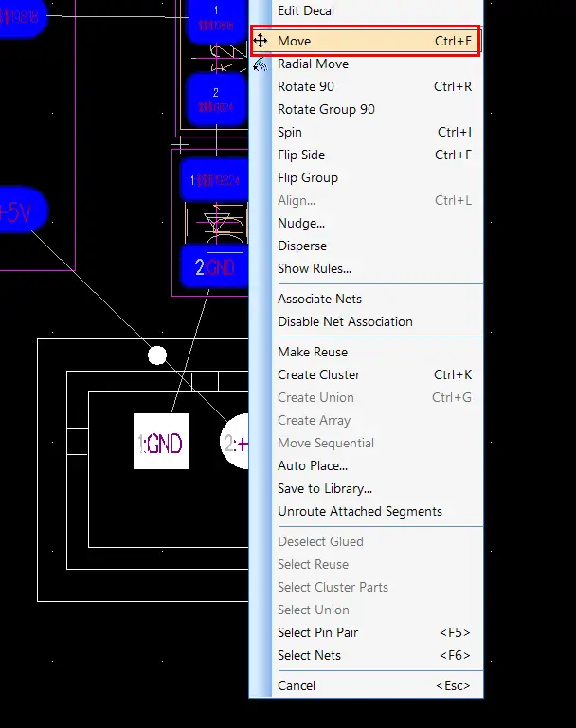Click the Move arrows icon in the menu
Viewport: 576px width, 728px height.
(x=261, y=41)
